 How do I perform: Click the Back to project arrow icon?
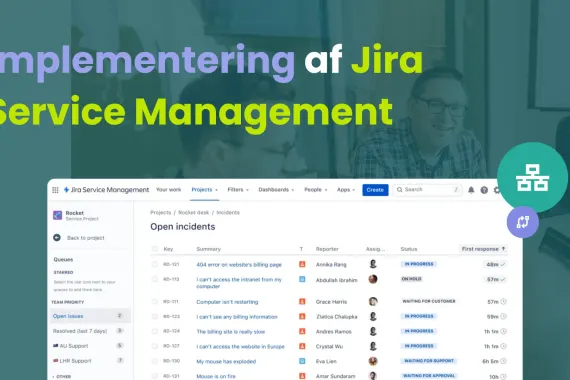click(x=57, y=238)
